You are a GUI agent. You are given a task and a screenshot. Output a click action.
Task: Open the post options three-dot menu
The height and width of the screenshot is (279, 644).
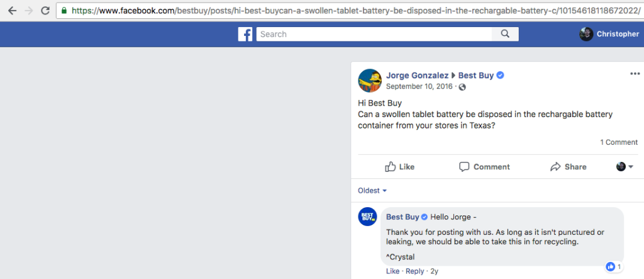click(x=635, y=74)
